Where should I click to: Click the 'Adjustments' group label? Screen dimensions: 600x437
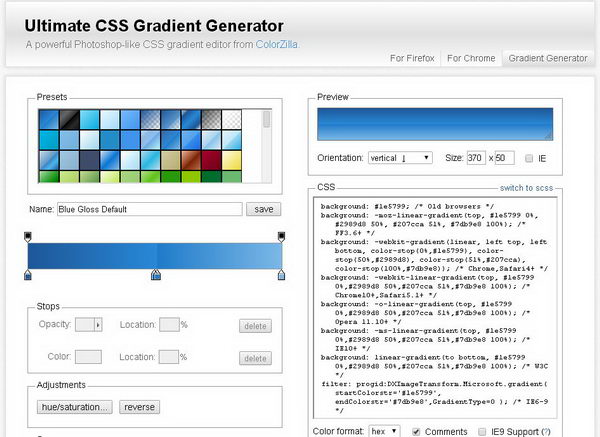click(61, 385)
